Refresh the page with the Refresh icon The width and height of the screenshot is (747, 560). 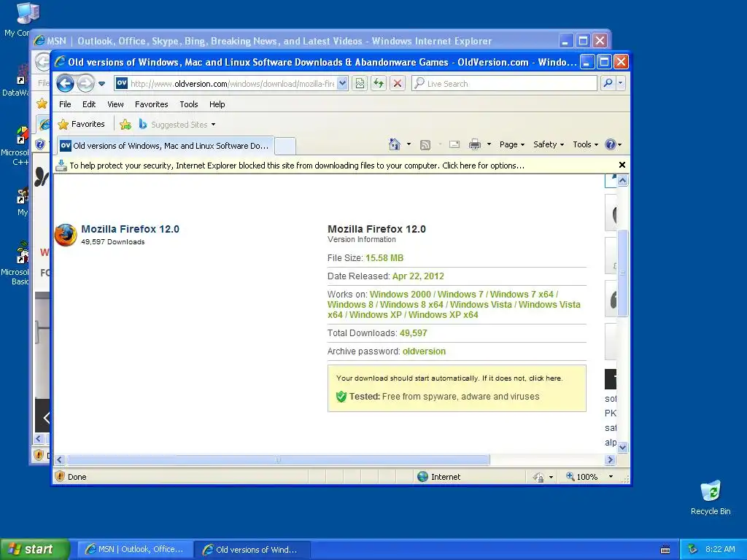(379, 84)
